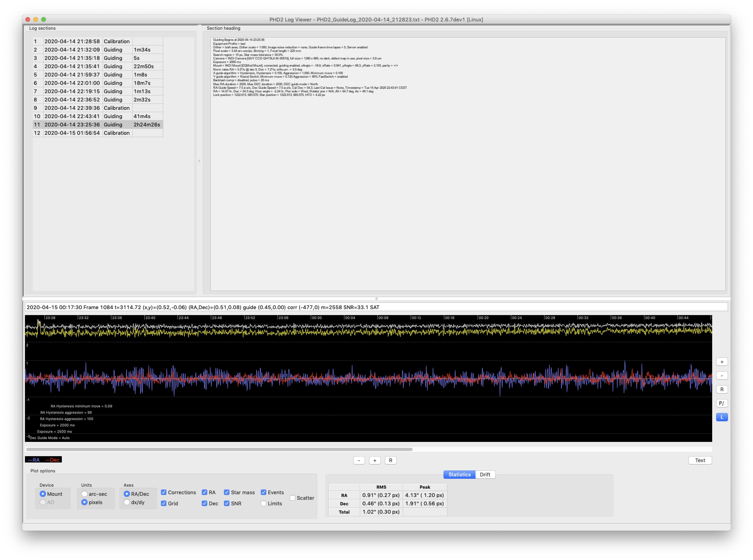753x560 pixels.
Task: Enable the Scatter checkbox
Action: pos(292,498)
